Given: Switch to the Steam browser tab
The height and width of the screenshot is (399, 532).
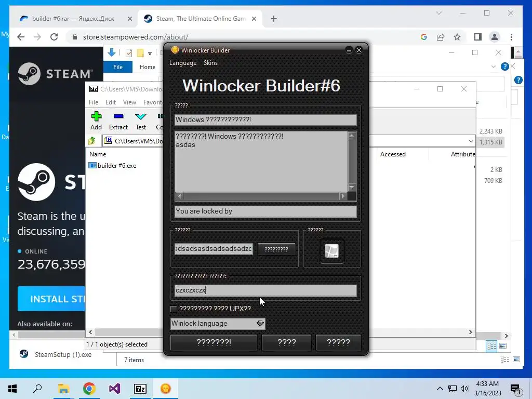Looking at the screenshot, I should click(200, 19).
